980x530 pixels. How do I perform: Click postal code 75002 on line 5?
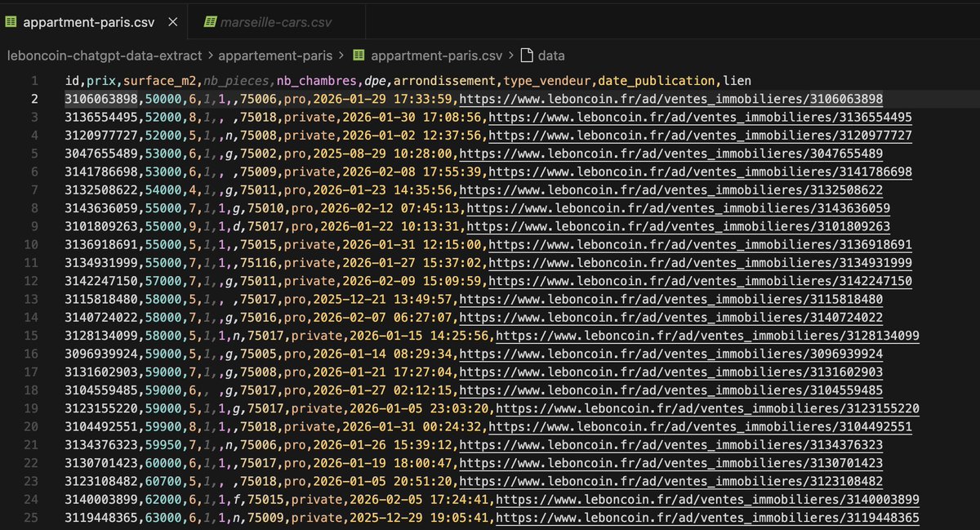coord(260,154)
